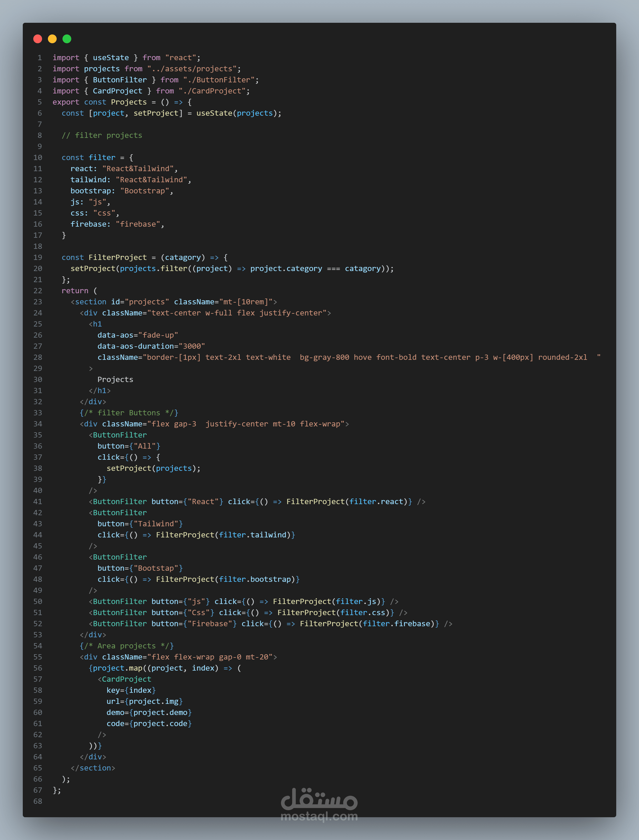This screenshot has width=639, height=840.
Task: Click the "<CardProject" tag on line 57
Action: coord(124,679)
